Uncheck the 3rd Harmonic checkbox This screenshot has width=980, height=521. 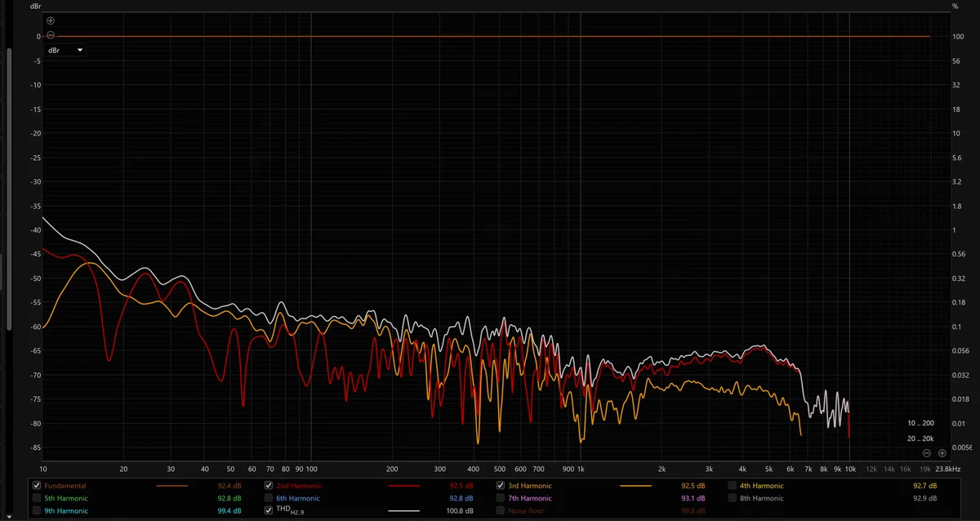[501, 486]
